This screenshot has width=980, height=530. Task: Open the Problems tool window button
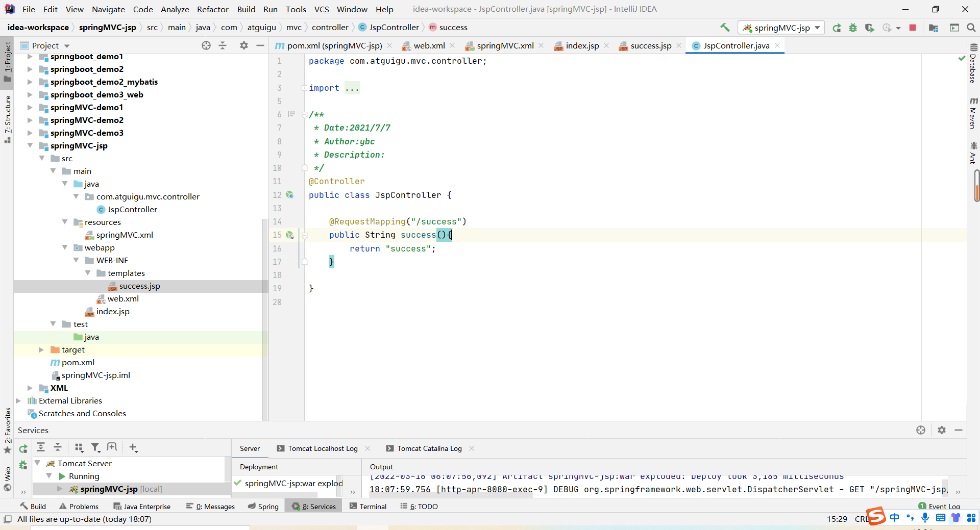pos(79,507)
